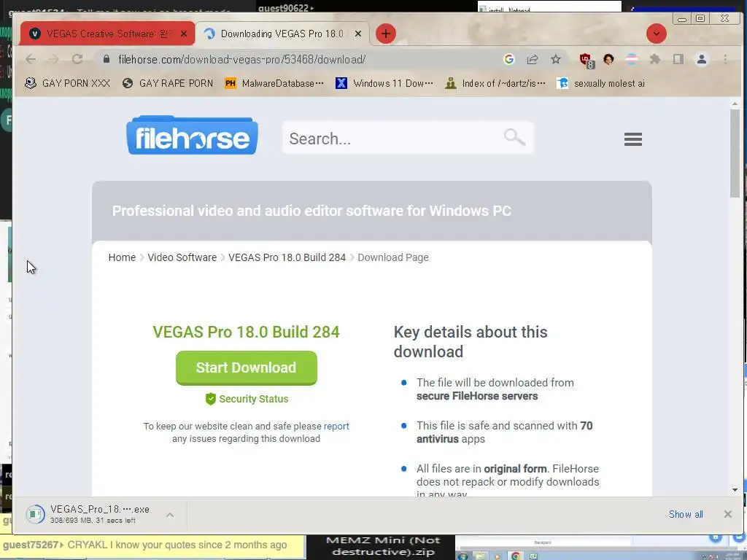Bookmark this page with the star icon
This screenshot has width=747, height=560.
point(555,59)
